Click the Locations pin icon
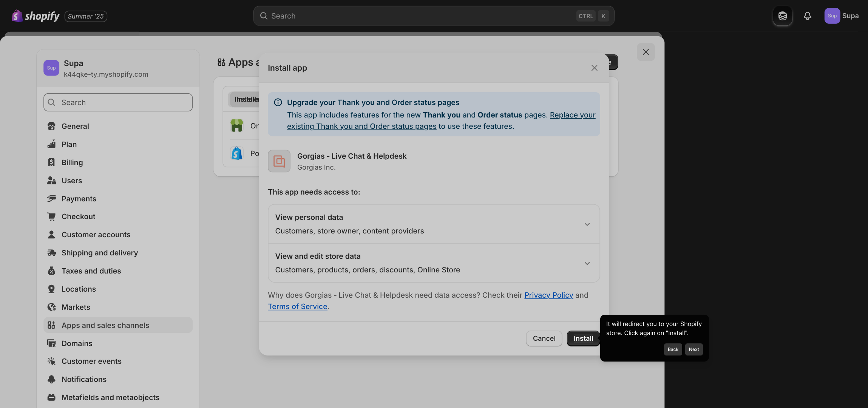 (x=51, y=289)
